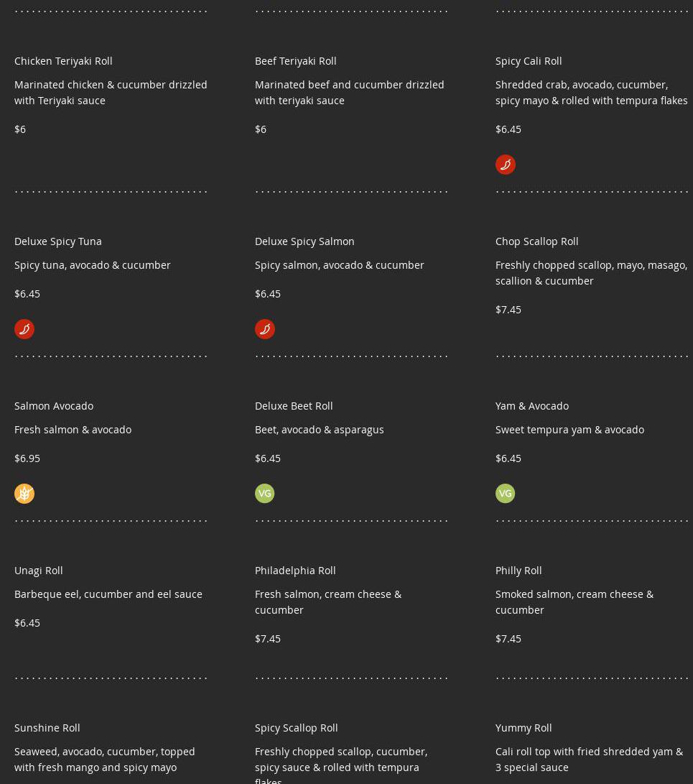The height and width of the screenshot is (784, 693).
Task: Select the Philly Roll title
Action: point(518,571)
